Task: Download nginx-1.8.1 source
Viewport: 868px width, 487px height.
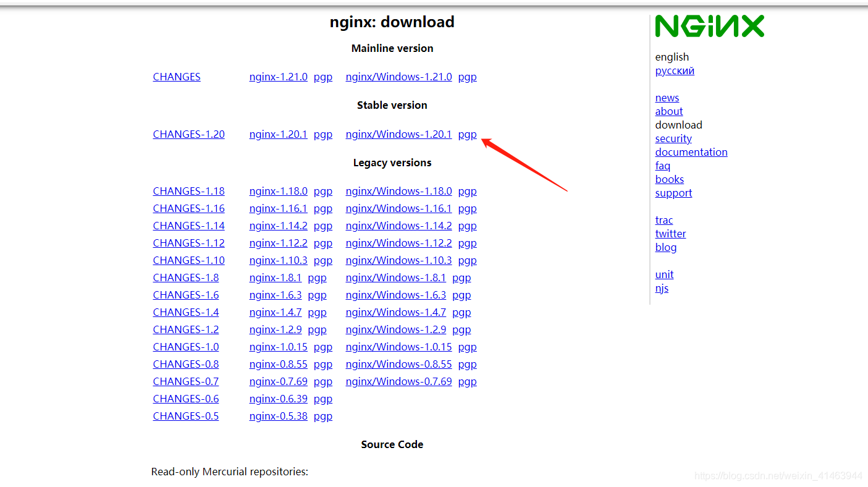Action: (x=276, y=277)
